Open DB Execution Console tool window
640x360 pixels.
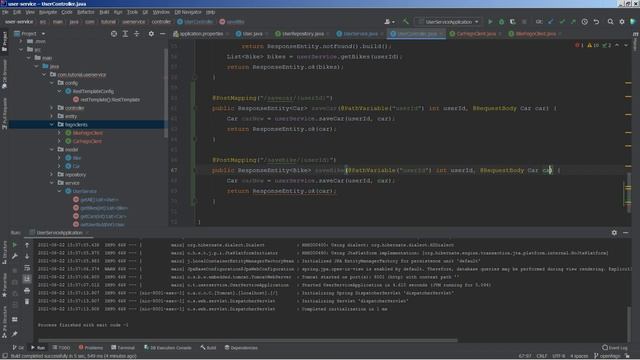(167, 348)
